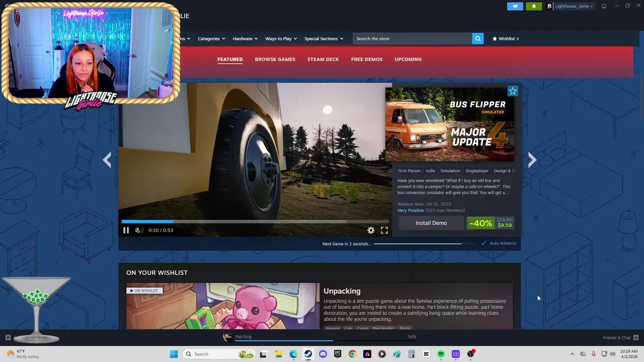The width and height of the screenshot is (644, 362).
Task: Switch to Big Picture mode monitor icon
Action: (604, 6)
